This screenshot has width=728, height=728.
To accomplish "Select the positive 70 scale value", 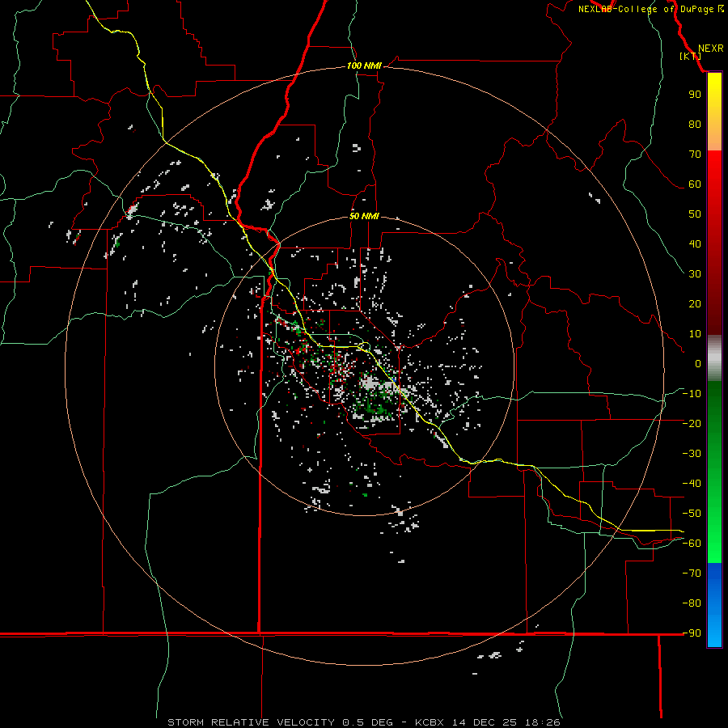I will pos(695,154).
